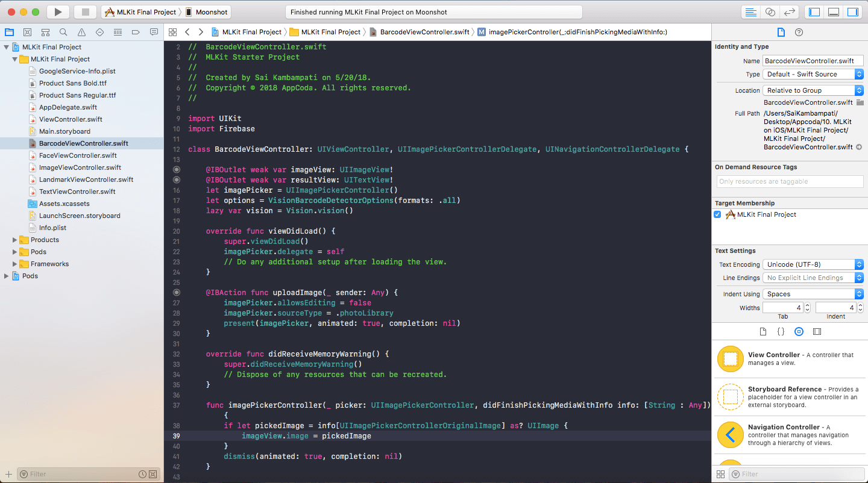Filter navigator by source control status
The width and height of the screenshot is (868, 483).
click(153, 474)
